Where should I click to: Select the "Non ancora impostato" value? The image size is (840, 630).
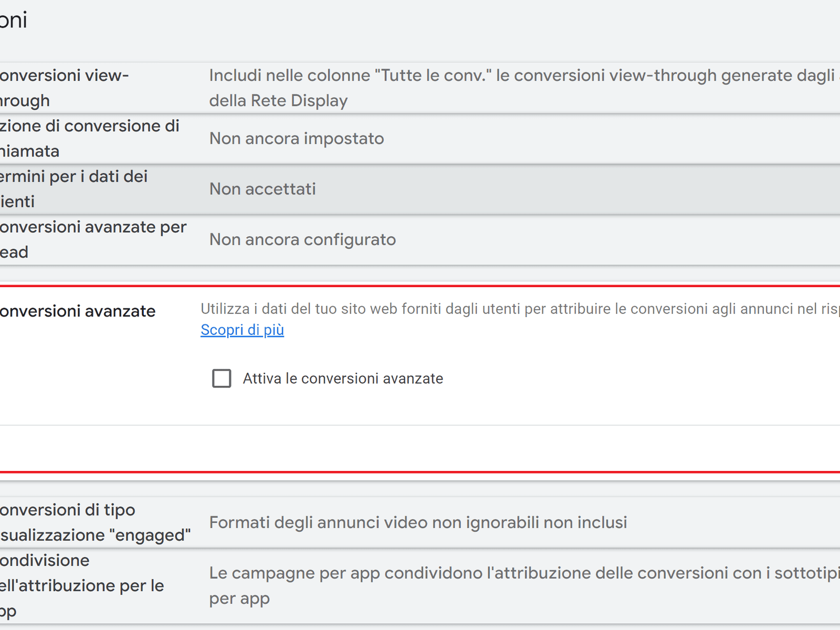point(297,139)
